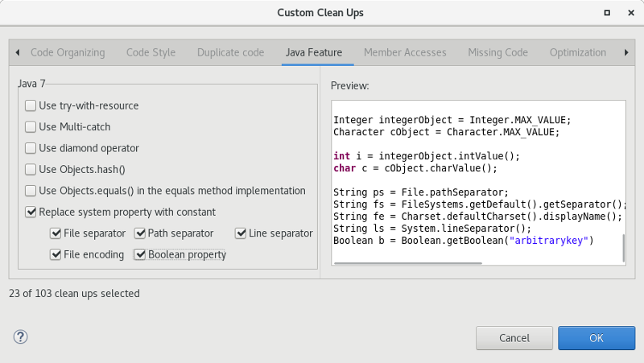Open the help question mark icon
Image resolution: width=644 pixels, height=363 pixels.
point(20,337)
